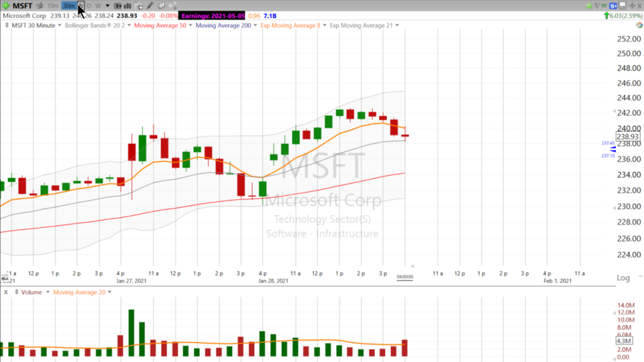The width and height of the screenshot is (644, 362).
Task: Click the green star favorite icon
Action: click(x=590, y=6)
